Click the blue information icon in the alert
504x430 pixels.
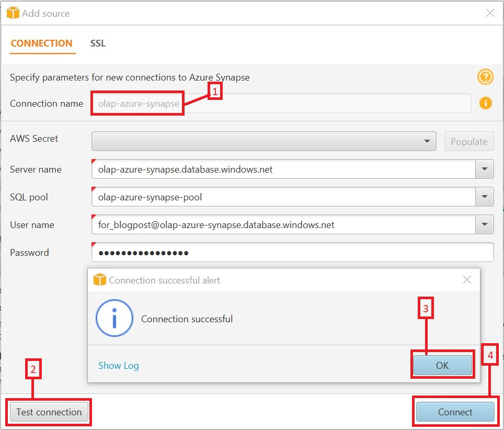point(114,318)
